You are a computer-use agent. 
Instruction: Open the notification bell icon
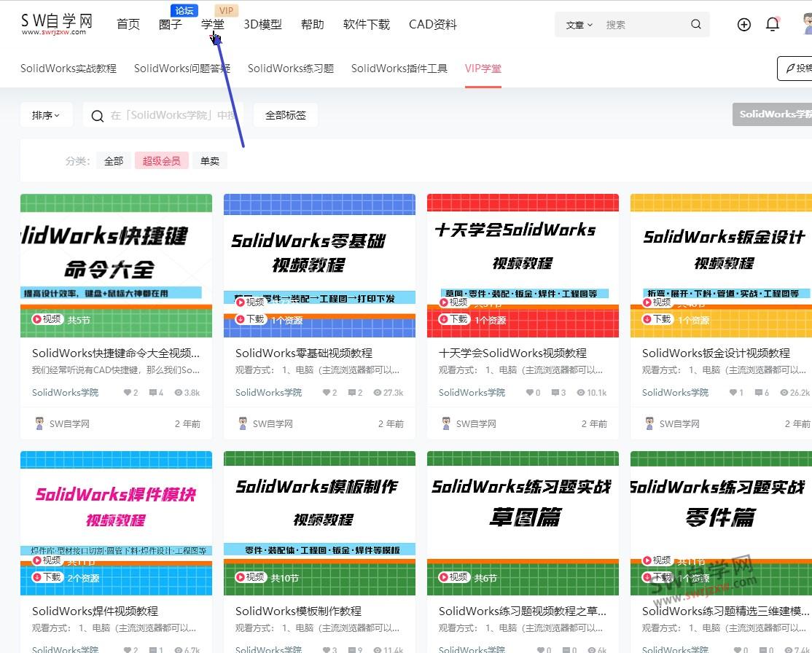[773, 24]
